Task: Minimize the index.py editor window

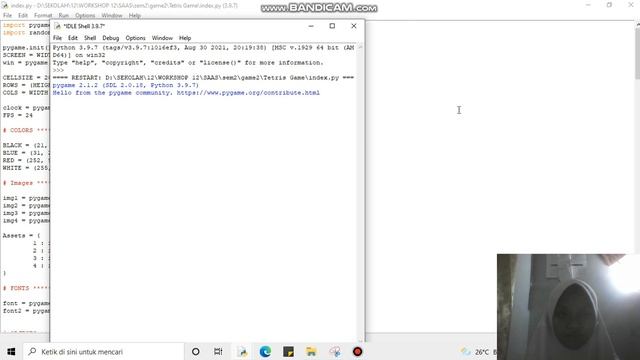Action: point(588,5)
